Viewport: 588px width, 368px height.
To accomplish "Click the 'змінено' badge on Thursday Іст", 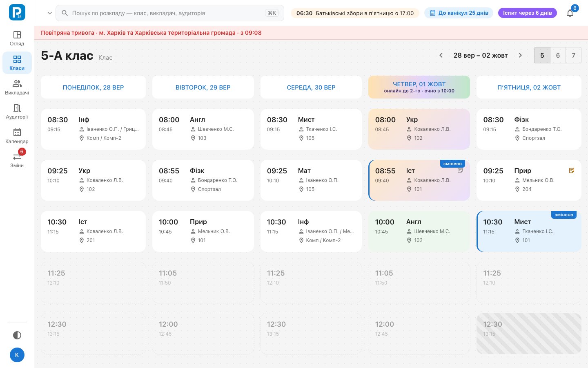I will pos(452,164).
